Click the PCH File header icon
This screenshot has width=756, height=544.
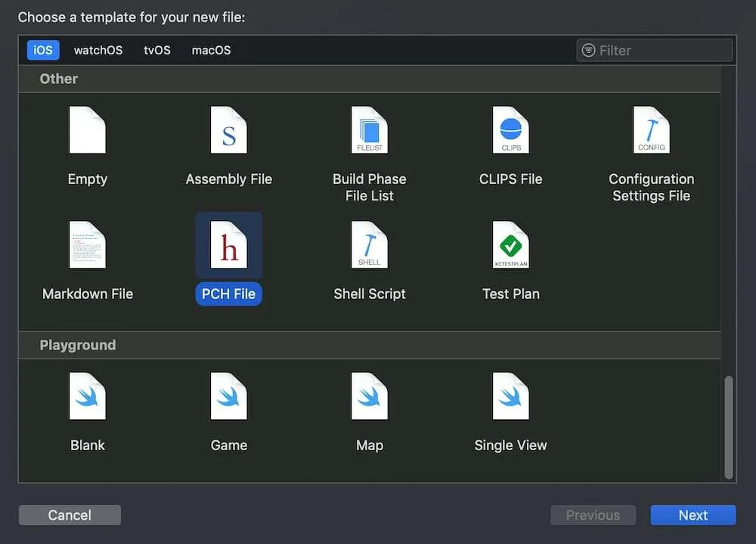pos(228,244)
